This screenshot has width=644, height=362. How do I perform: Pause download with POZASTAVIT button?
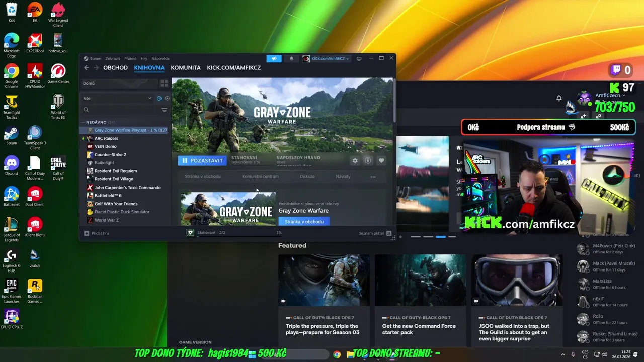coord(202,160)
